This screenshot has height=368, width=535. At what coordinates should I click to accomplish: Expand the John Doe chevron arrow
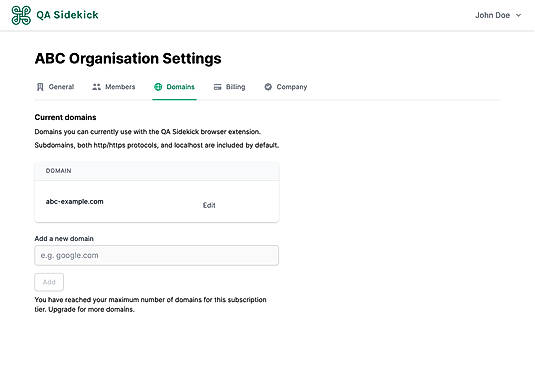(x=518, y=15)
